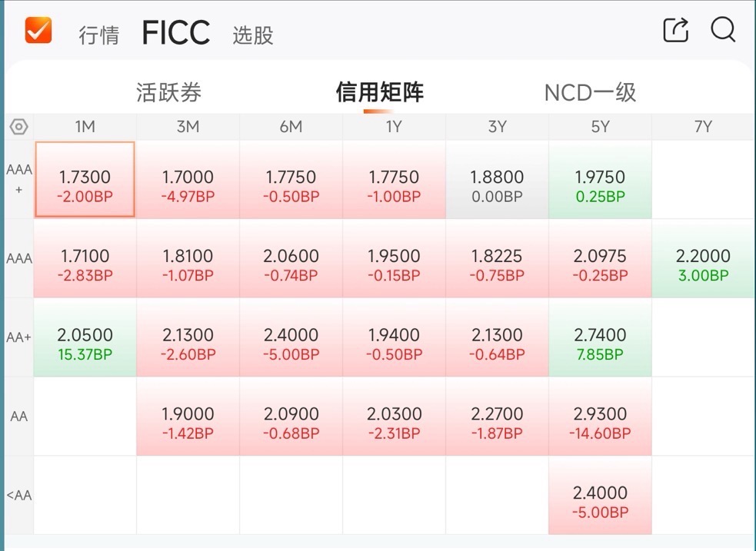Select the <AA rating row label
Viewport: 756px width, 551px height.
tap(18, 495)
